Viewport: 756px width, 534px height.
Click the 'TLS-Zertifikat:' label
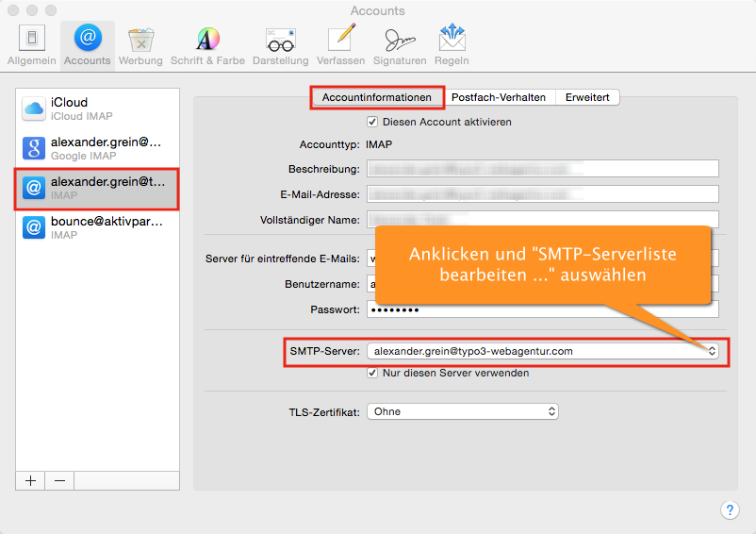pyautogui.click(x=324, y=412)
